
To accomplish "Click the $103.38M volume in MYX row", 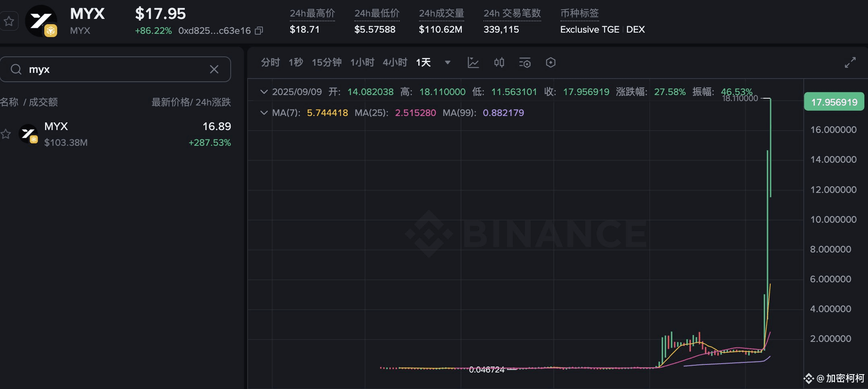I will pos(66,143).
